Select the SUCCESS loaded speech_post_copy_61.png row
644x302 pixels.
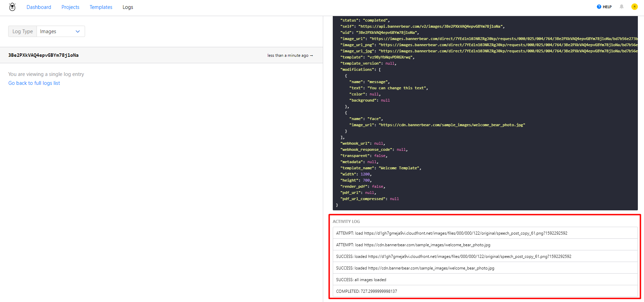point(453,257)
